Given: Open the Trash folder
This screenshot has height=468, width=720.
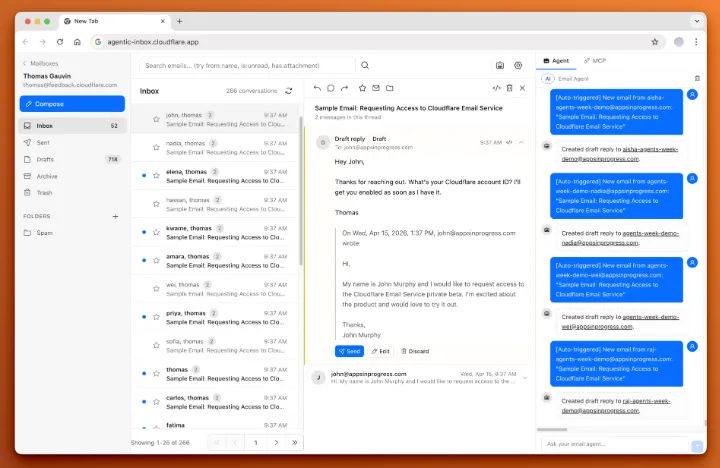Looking at the screenshot, I should [x=72, y=193].
